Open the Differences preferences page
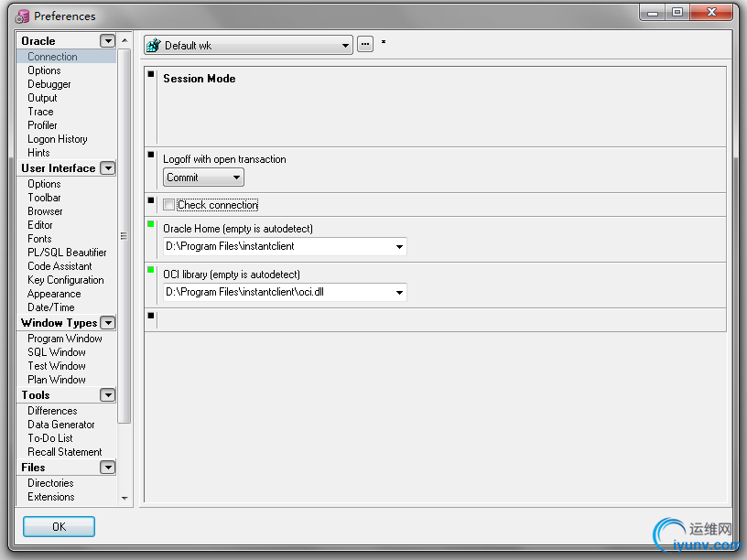The width and height of the screenshot is (747, 560). [52, 411]
